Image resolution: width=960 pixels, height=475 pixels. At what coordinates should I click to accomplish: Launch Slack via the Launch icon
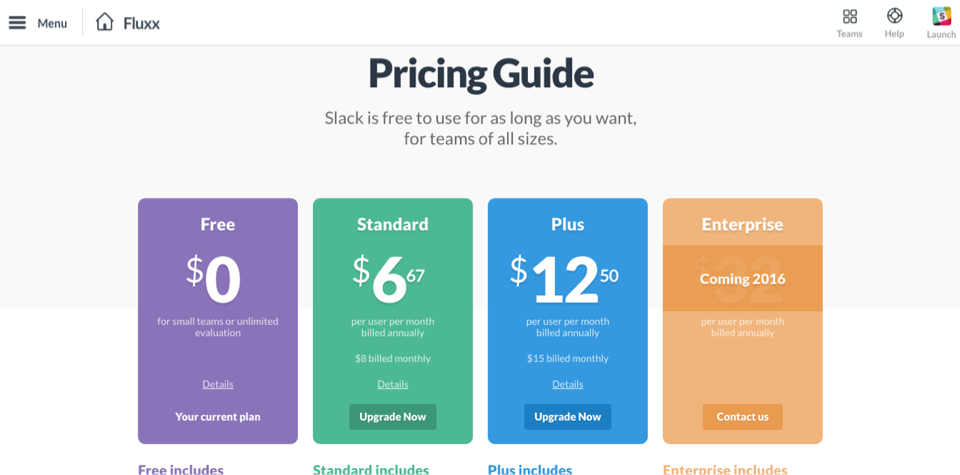pos(941,16)
